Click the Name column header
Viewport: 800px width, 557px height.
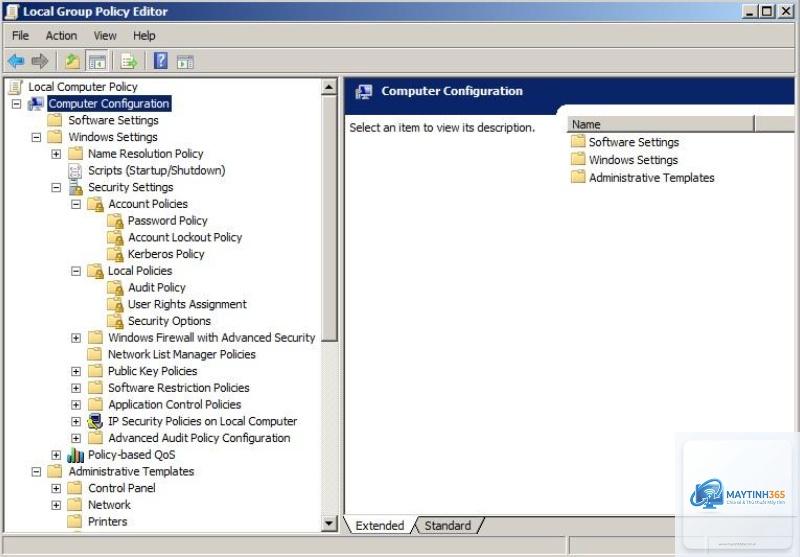coord(660,124)
